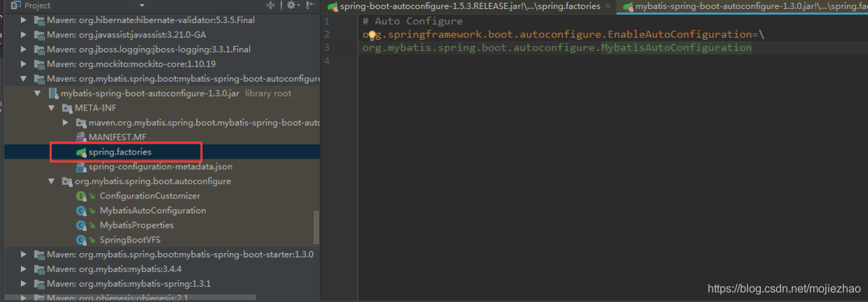The image size is (868, 302).
Task: Click META-INF folder icon
Action: 67,108
